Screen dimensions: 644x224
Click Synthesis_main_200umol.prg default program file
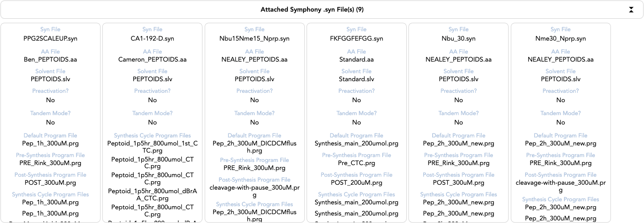point(356,144)
